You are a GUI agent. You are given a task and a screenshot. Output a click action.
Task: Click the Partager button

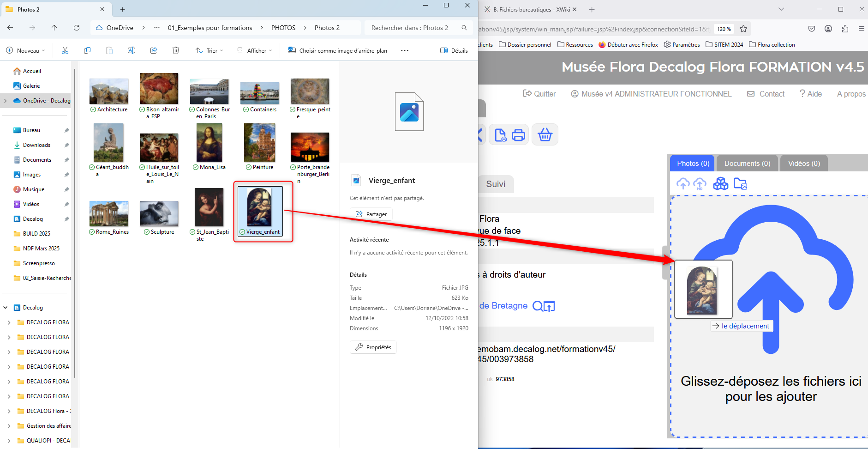click(371, 214)
